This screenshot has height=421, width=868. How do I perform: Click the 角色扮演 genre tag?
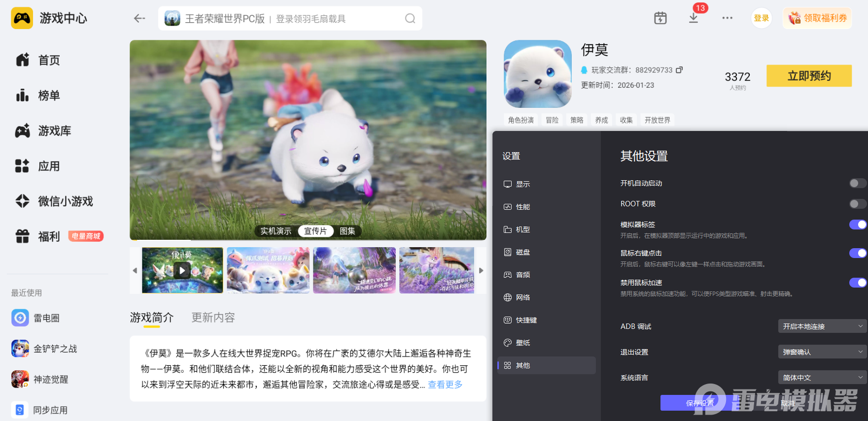pos(521,120)
